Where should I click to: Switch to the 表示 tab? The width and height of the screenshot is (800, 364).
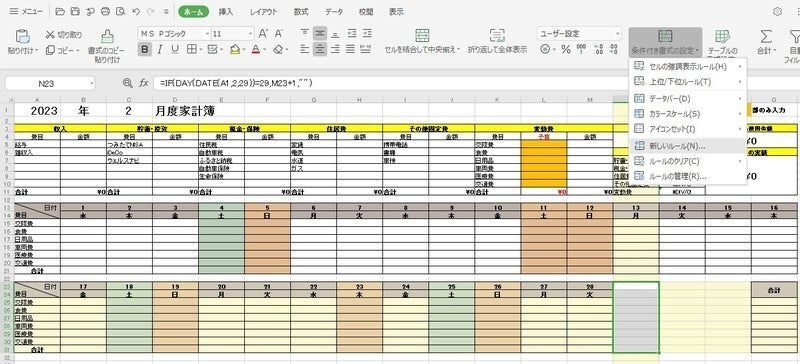pos(396,12)
